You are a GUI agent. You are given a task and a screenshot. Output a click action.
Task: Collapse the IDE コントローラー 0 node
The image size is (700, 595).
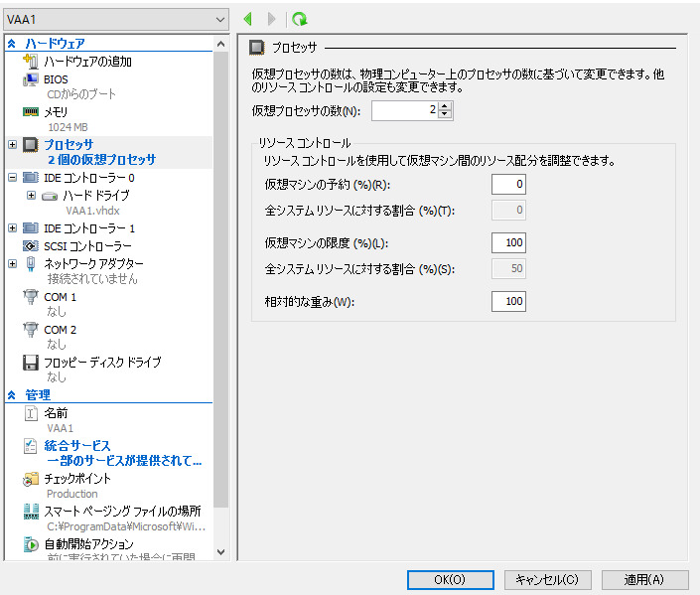pyautogui.click(x=12, y=178)
